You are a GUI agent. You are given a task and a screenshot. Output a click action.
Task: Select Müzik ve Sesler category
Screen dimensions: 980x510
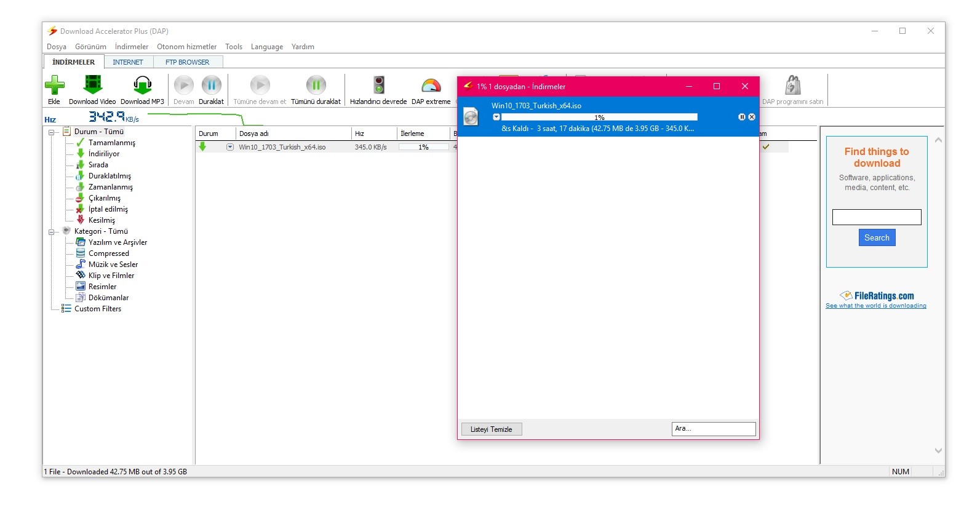tap(113, 265)
